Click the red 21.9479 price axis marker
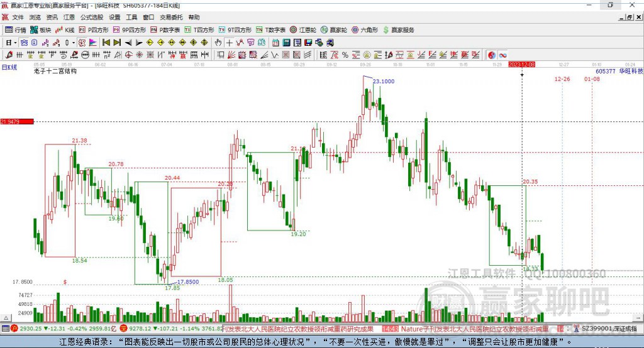This screenshot has height=348, width=644. pyautogui.click(x=17, y=121)
